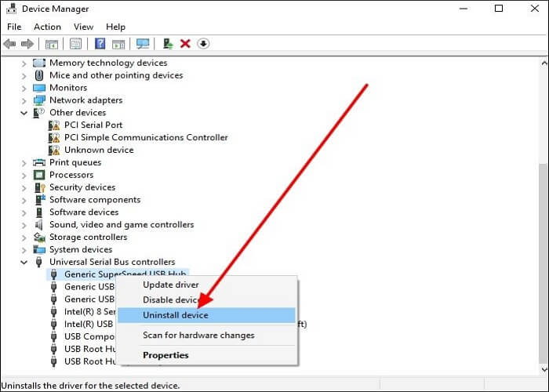Click the Update device driver toolbar icon

click(x=168, y=44)
